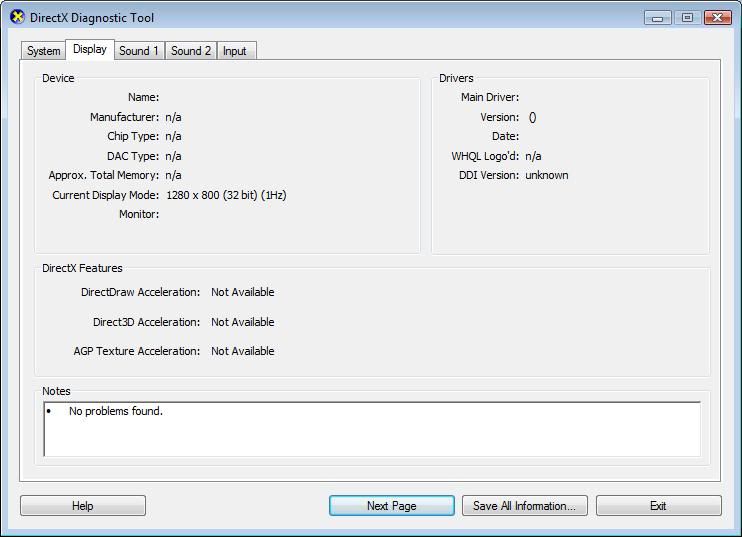This screenshot has height=537, width=742.
Task: Click the Chip Type 'n/a' value
Action: point(173,136)
